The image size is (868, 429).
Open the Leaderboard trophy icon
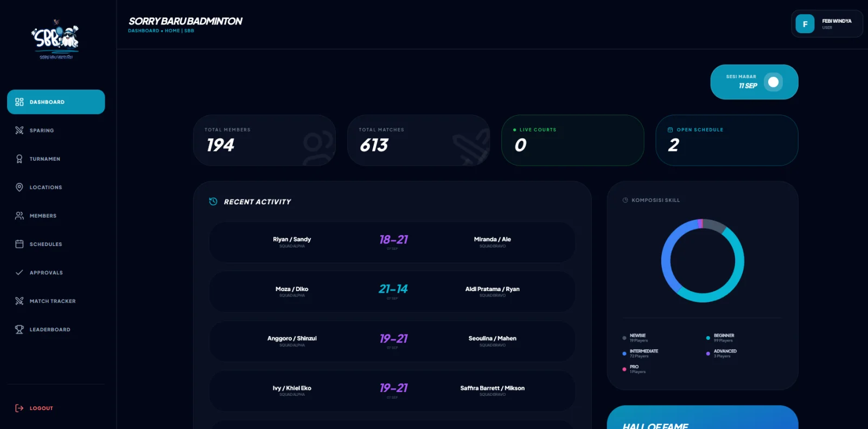click(20, 330)
